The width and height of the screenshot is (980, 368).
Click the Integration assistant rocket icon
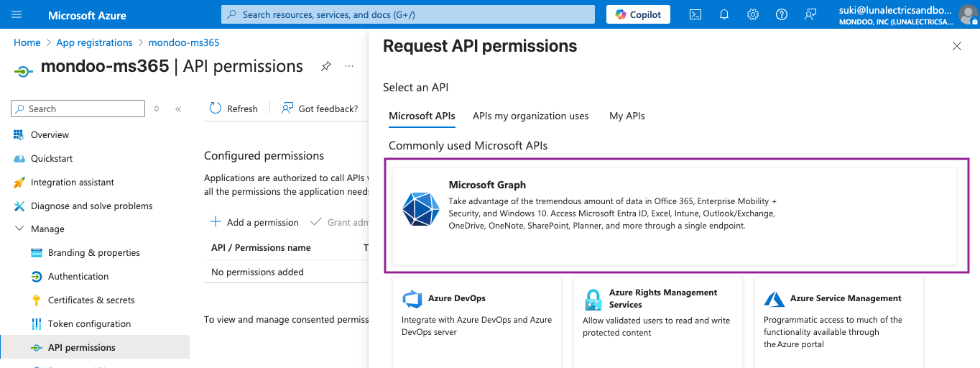19,182
